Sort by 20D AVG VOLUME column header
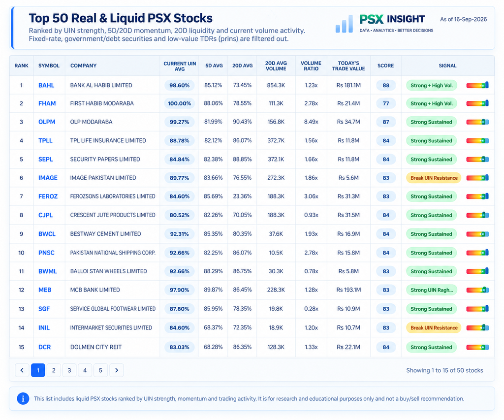Screen dimensions: 504x420 tap(276, 66)
